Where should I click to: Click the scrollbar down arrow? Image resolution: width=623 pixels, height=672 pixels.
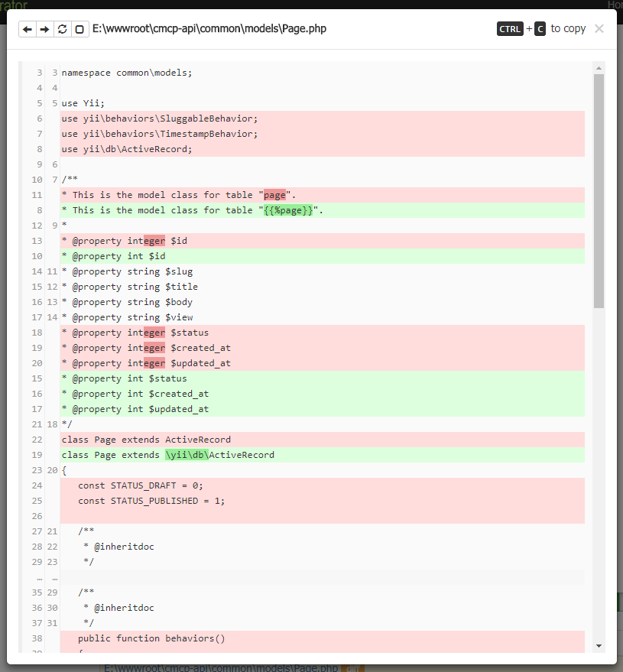tap(599, 646)
